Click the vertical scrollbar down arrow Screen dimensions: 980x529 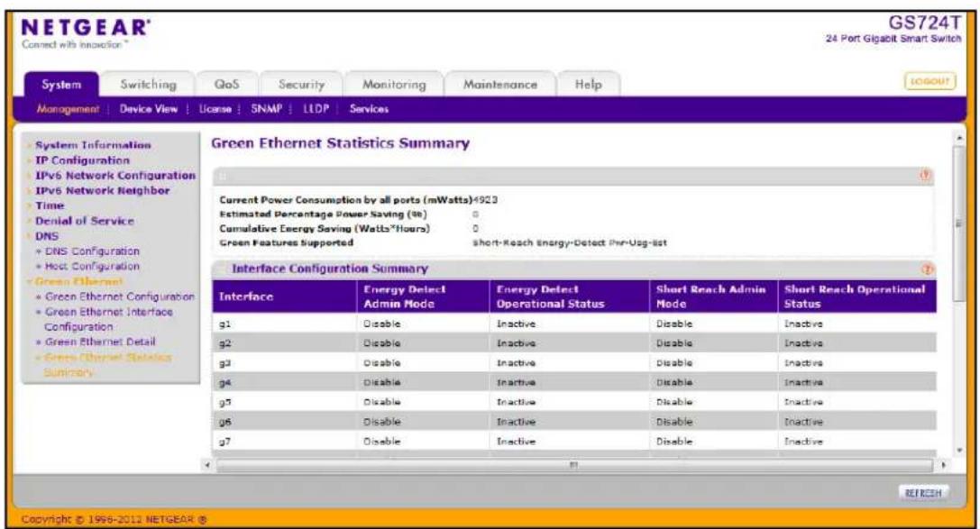point(958,451)
